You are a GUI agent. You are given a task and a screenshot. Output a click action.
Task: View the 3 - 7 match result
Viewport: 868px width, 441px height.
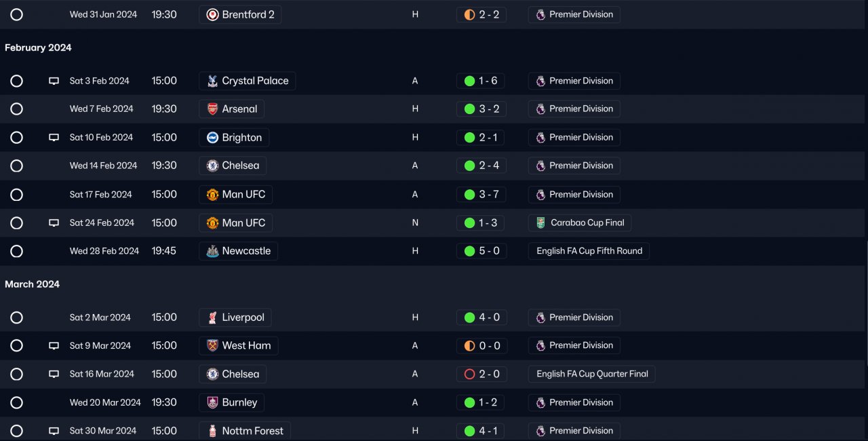tap(481, 195)
